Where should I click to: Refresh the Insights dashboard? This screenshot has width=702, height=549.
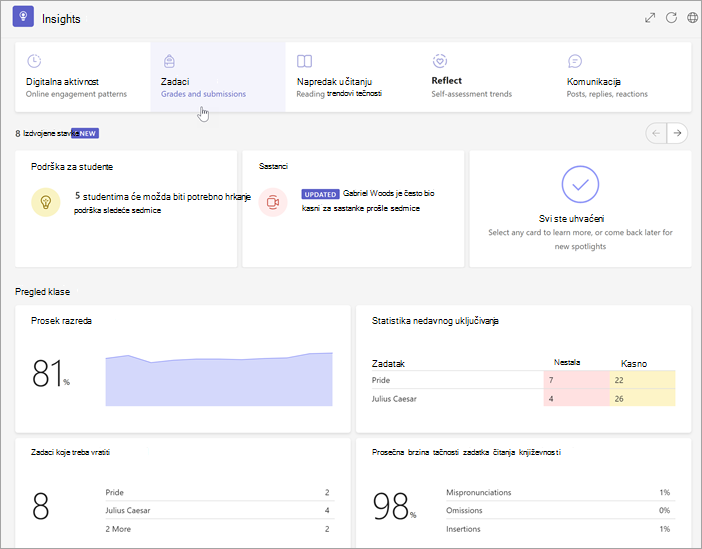coord(671,18)
